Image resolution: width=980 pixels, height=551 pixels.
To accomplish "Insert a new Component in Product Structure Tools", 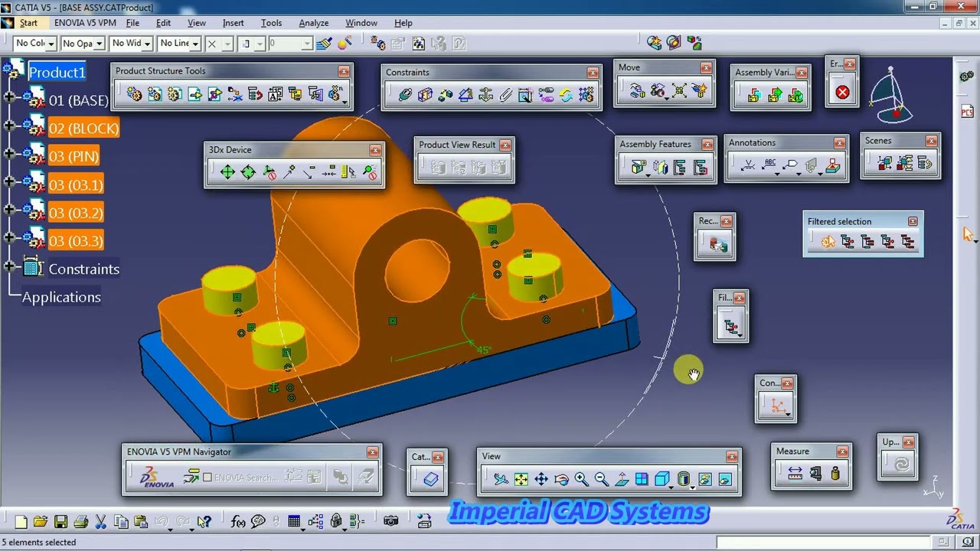I will [135, 94].
